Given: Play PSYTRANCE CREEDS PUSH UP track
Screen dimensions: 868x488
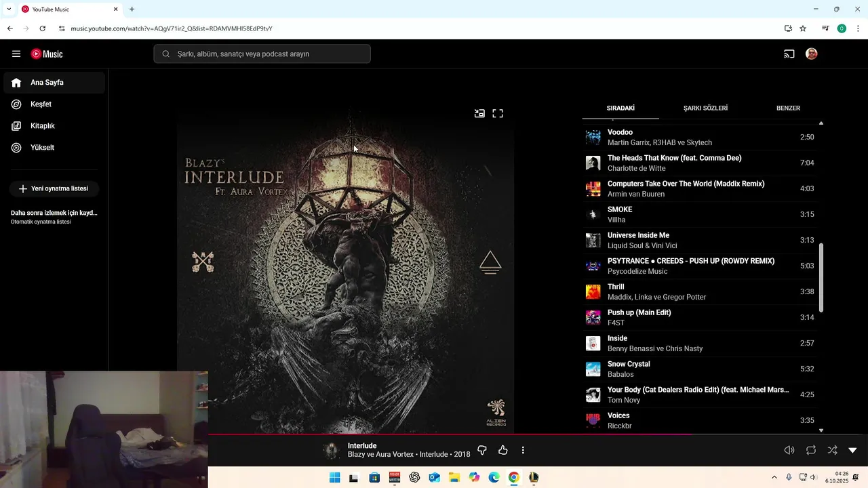Looking at the screenshot, I should 700,266.
